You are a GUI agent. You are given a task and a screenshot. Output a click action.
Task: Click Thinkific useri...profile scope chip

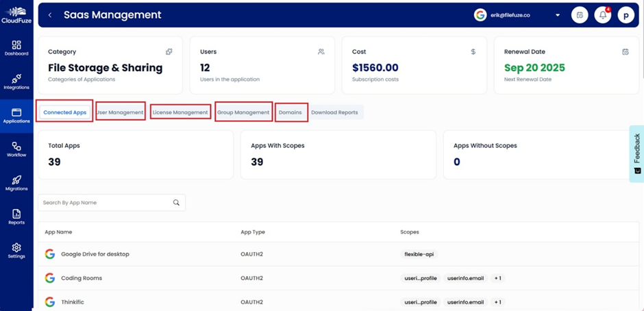[420, 302]
